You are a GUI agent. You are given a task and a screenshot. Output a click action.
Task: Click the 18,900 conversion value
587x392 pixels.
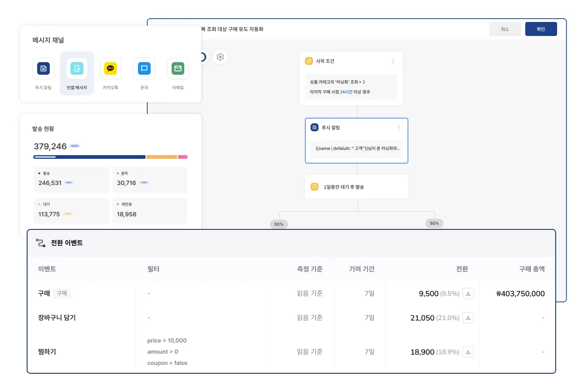422,352
